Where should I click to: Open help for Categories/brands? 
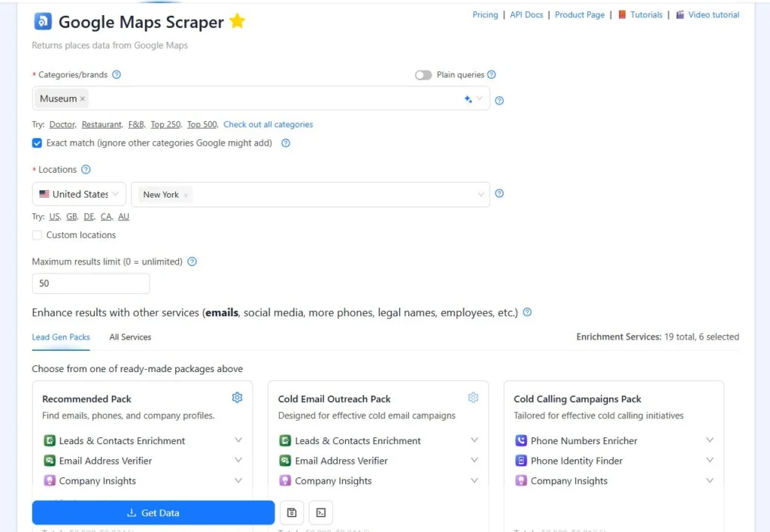[117, 74]
